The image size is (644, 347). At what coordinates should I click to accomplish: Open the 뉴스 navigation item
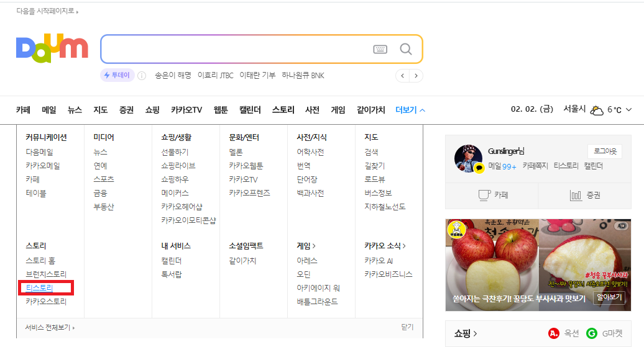[x=75, y=110]
